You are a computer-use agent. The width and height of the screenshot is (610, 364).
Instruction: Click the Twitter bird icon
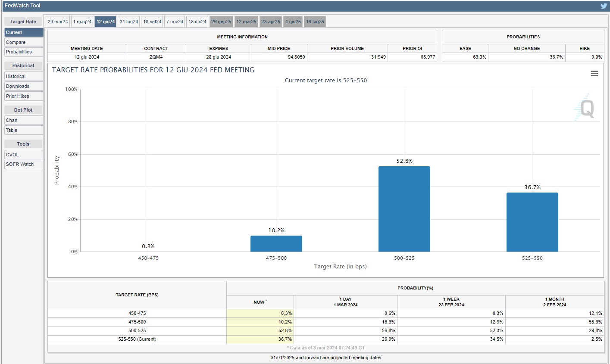(604, 6)
